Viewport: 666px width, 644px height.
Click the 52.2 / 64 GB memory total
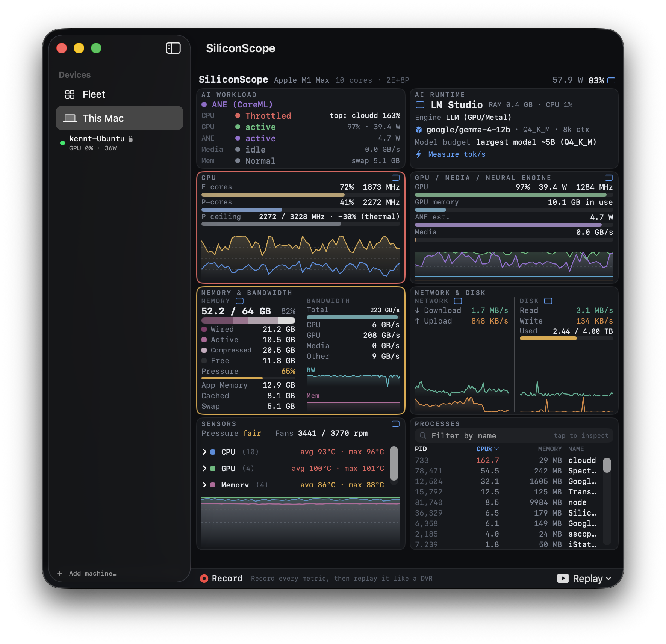tap(236, 311)
